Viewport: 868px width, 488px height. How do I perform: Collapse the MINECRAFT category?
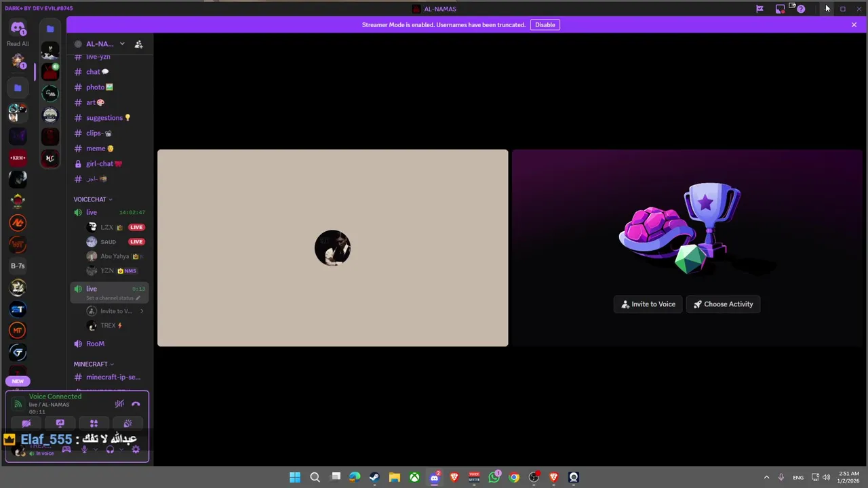[x=94, y=364]
